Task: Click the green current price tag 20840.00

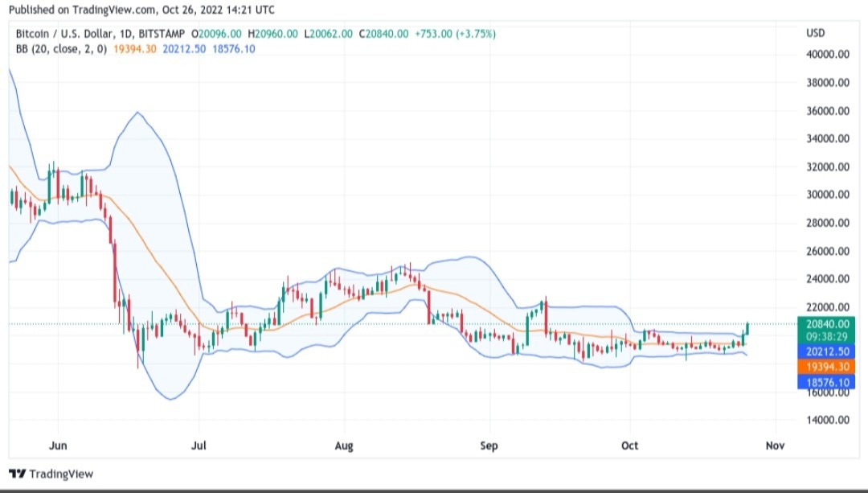Action: 826,330
